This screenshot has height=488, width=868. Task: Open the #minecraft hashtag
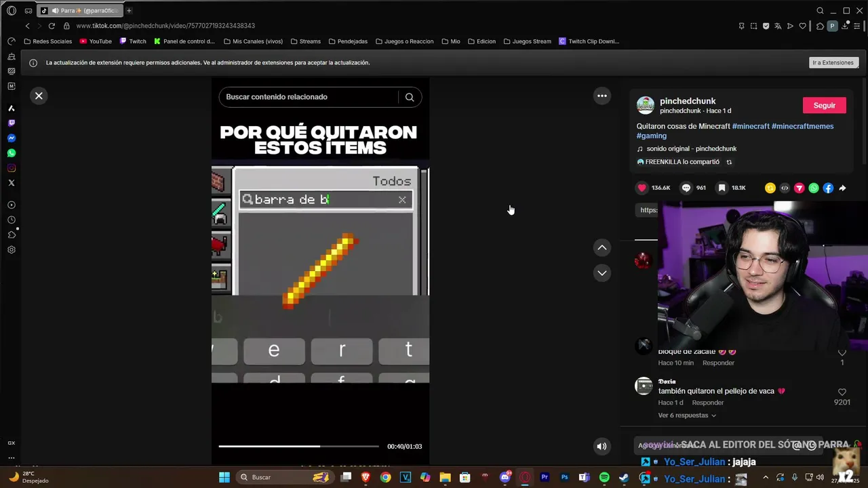(x=751, y=126)
